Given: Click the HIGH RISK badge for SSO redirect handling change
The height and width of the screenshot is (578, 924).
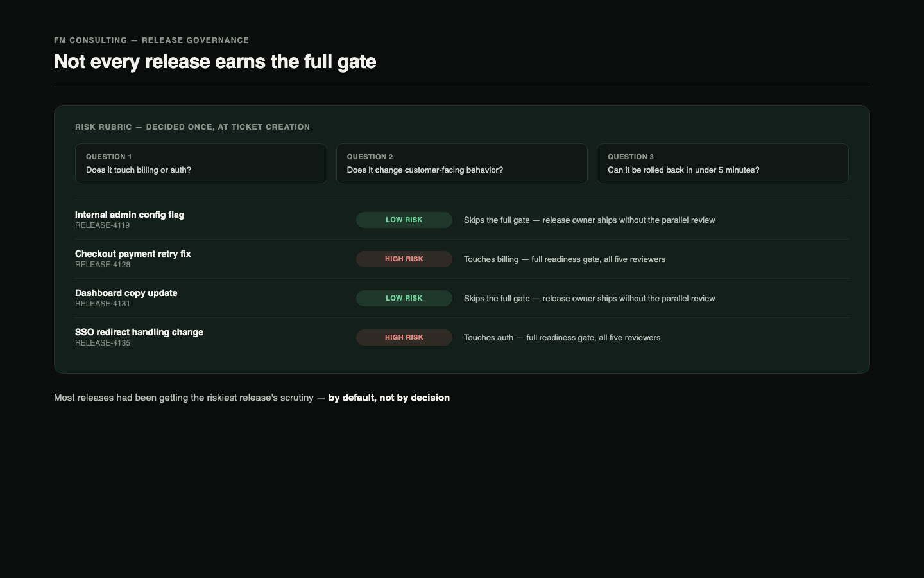Looking at the screenshot, I should point(404,337).
